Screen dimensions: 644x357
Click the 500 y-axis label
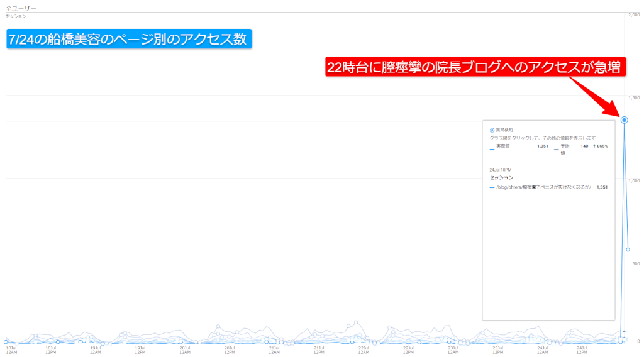pyautogui.click(x=636, y=263)
